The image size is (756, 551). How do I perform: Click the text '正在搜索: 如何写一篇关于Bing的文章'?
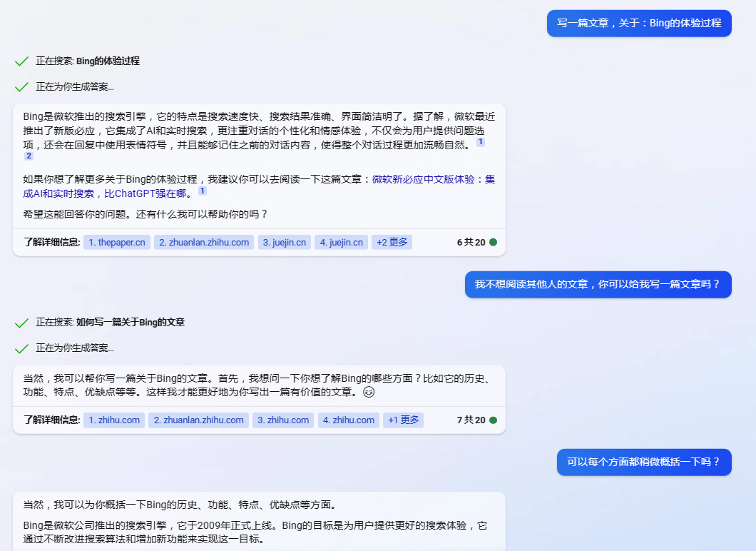pos(111,323)
